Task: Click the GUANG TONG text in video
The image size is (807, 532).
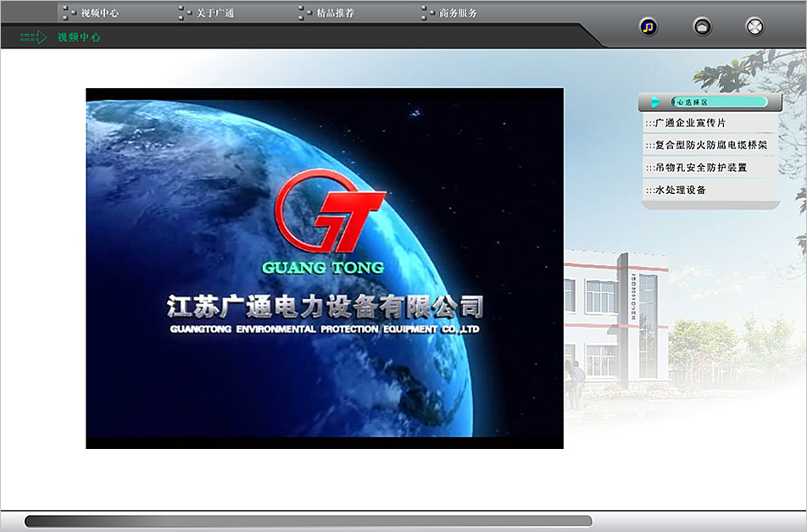Action: pyautogui.click(x=323, y=268)
